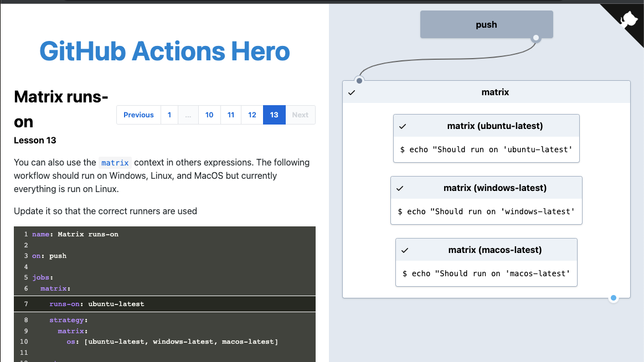This screenshot has width=644, height=362.
Task: Go to the Previous lesson
Action: point(138,115)
